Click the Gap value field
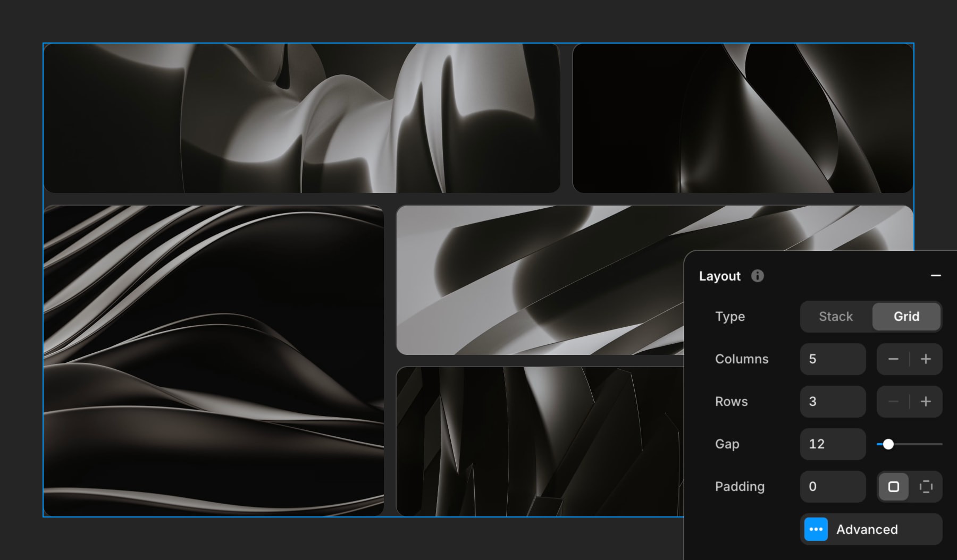The width and height of the screenshot is (957, 560). (833, 444)
